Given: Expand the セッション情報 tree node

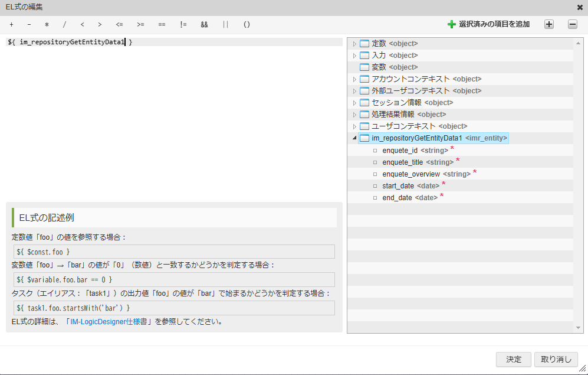Looking at the screenshot, I should click(x=354, y=103).
